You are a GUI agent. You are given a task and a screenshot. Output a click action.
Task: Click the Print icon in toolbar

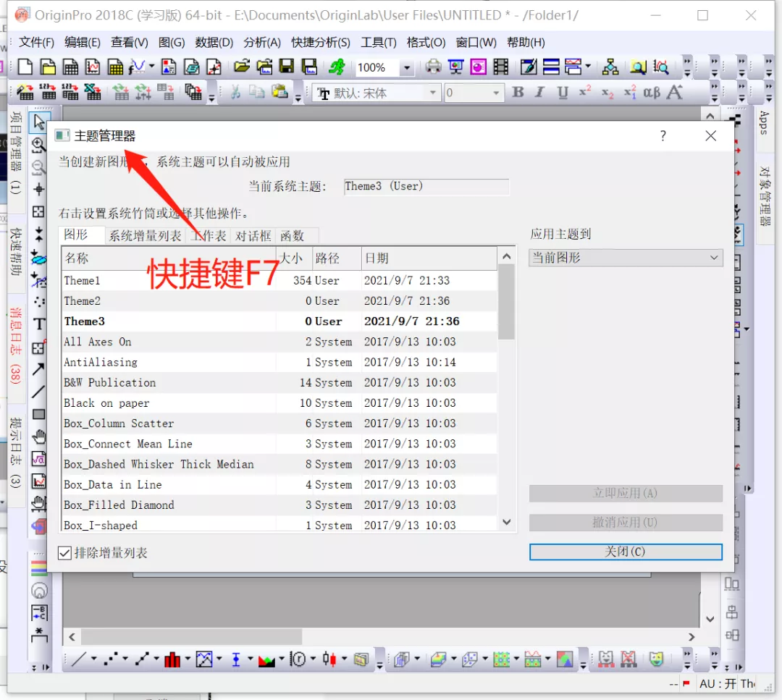click(433, 67)
